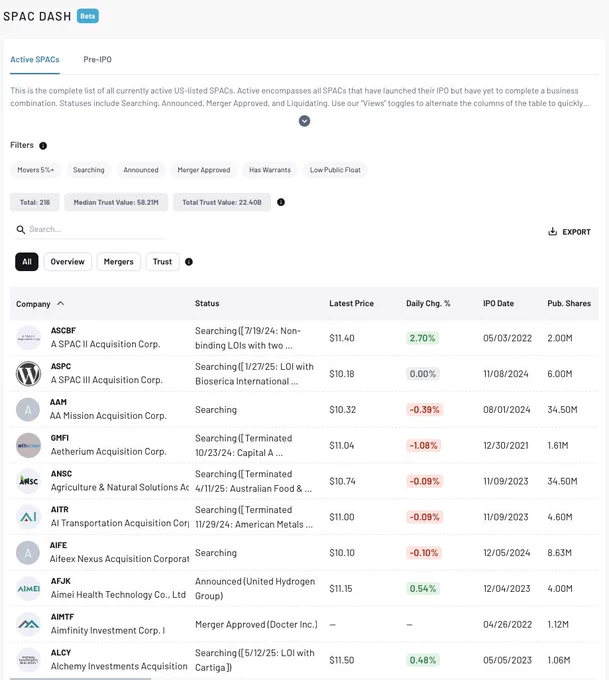The image size is (609, 680).
Task: Click the ALCY Alchemy logo
Action: click(28, 660)
